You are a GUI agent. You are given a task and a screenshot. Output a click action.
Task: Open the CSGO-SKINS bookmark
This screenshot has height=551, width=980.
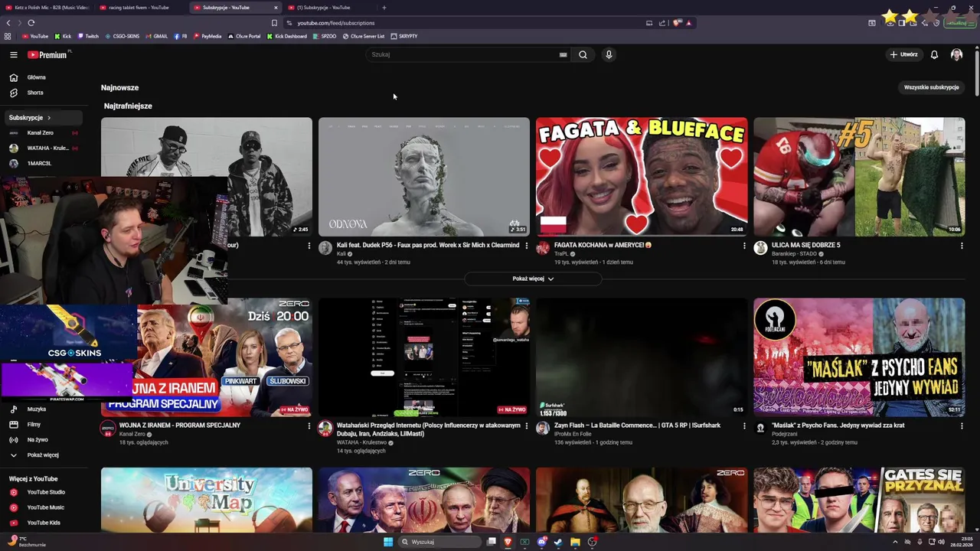122,36
